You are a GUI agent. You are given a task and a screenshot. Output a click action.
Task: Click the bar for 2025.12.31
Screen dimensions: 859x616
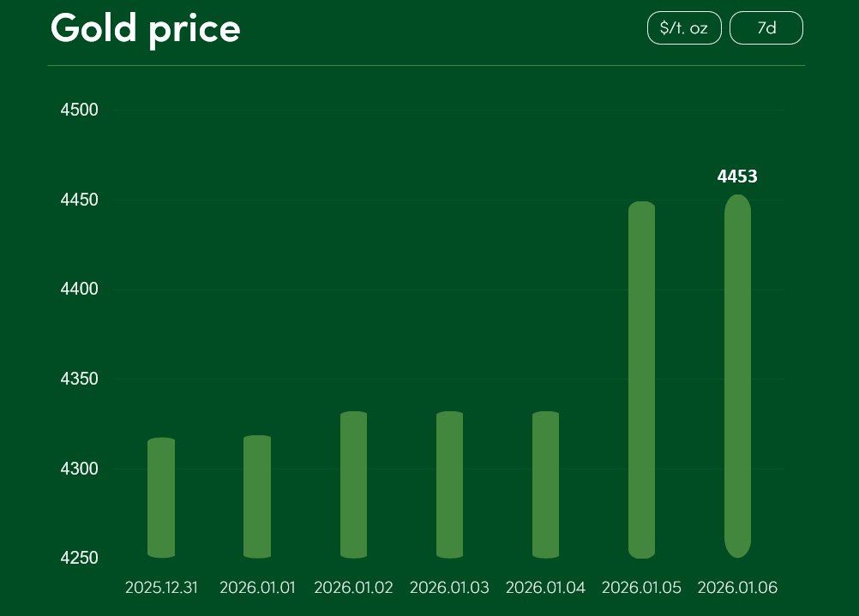pyautogui.click(x=161, y=499)
